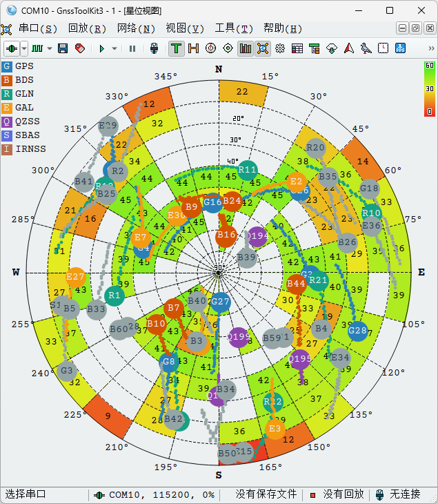Click the green T text view icon

click(x=177, y=48)
